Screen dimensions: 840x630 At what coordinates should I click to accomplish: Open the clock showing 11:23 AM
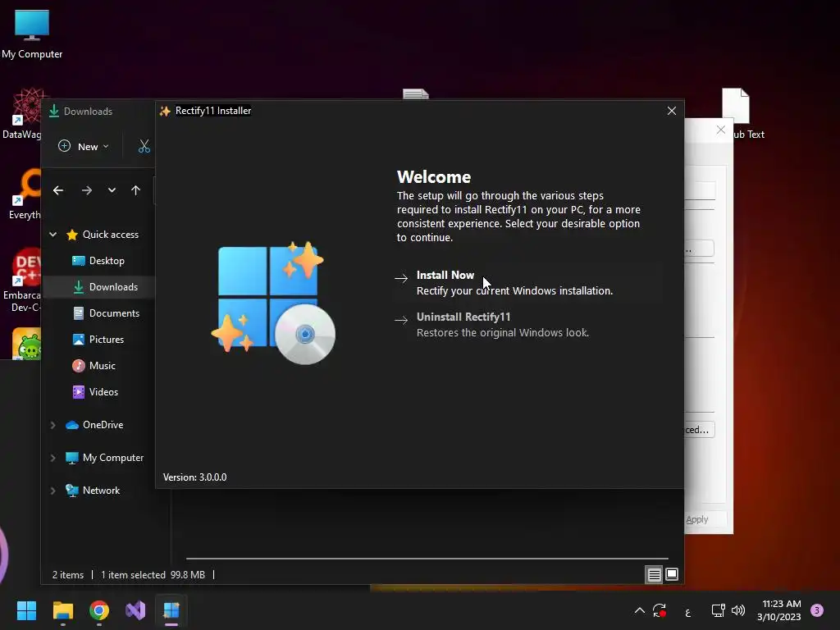click(779, 610)
